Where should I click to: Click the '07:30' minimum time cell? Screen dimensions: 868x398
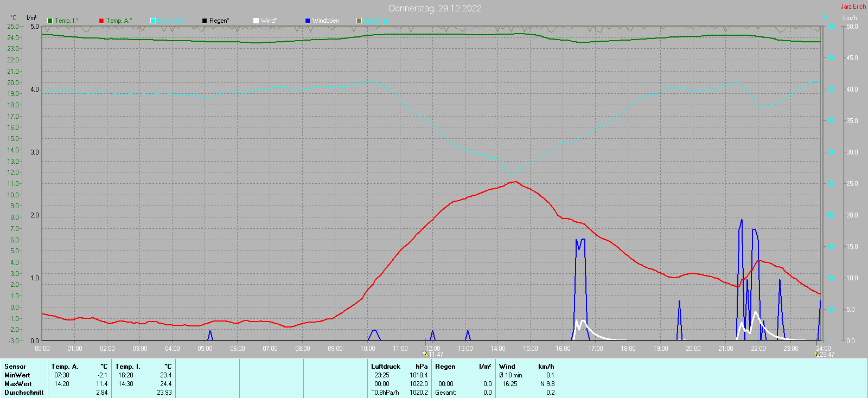(62, 375)
